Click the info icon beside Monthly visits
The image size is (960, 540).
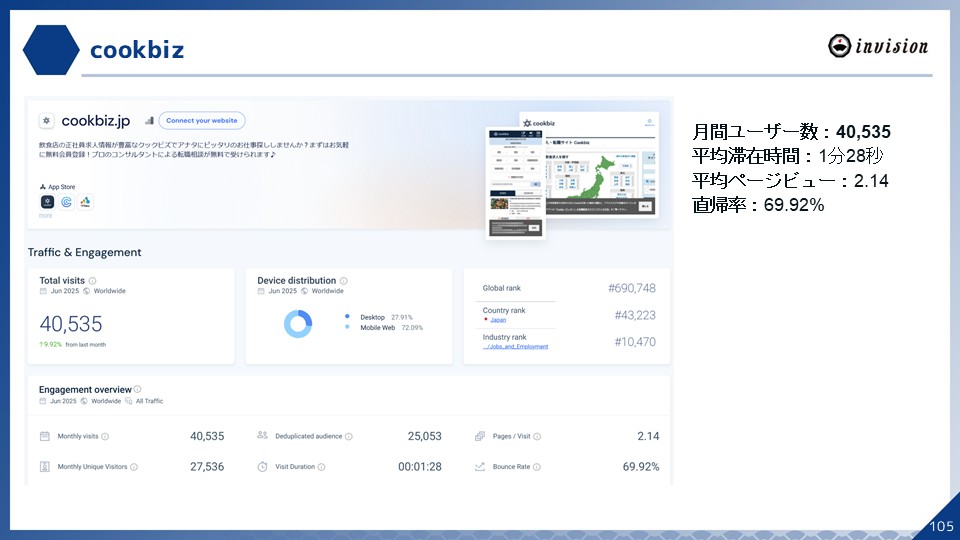click(105, 437)
